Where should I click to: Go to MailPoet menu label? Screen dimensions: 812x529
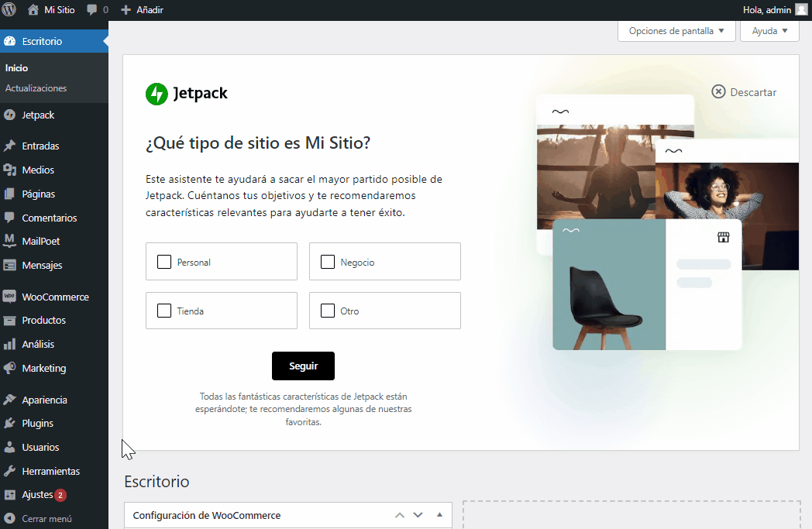(41, 241)
